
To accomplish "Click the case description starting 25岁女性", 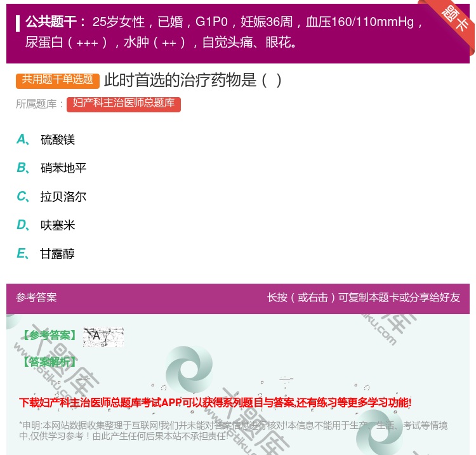I will tap(254, 22).
